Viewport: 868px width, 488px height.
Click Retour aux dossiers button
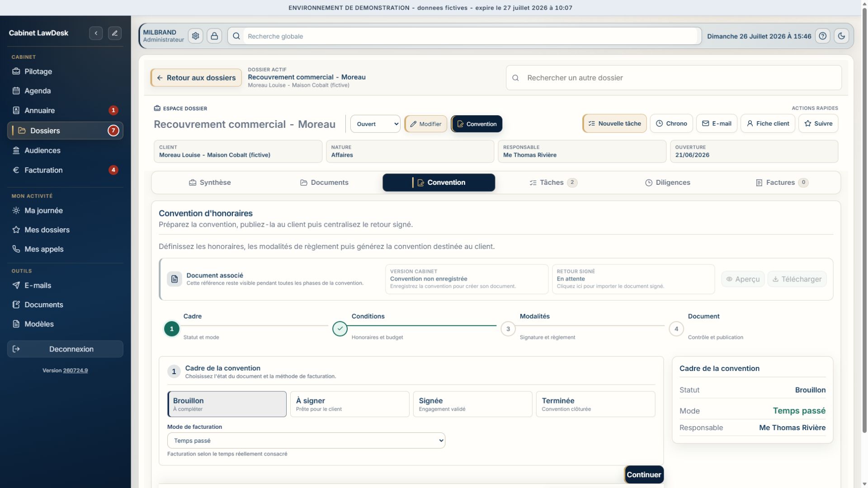(196, 78)
